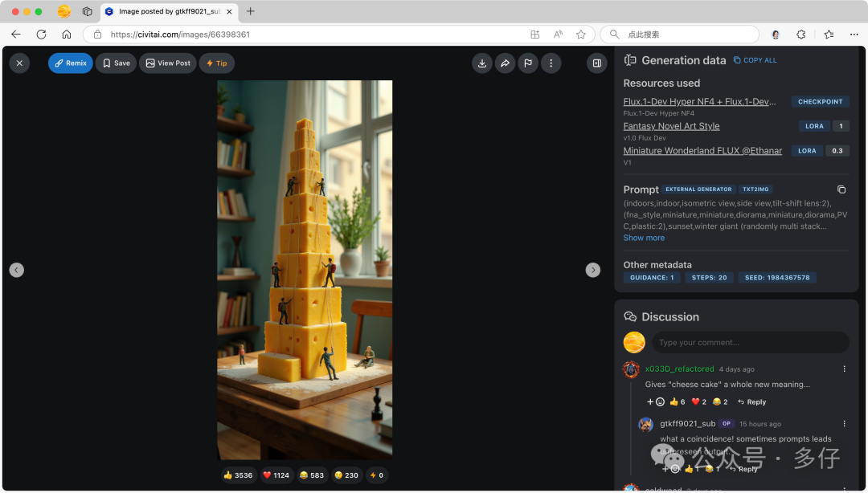This screenshot has height=493, width=868.
Task: Click x033D_refactored's avatar
Action: tap(631, 369)
